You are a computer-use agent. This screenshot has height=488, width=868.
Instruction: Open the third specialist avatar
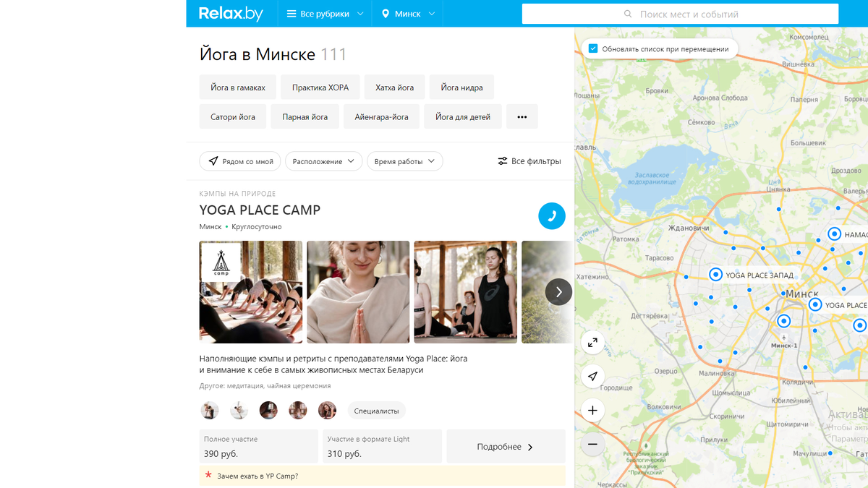pos(268,411)
